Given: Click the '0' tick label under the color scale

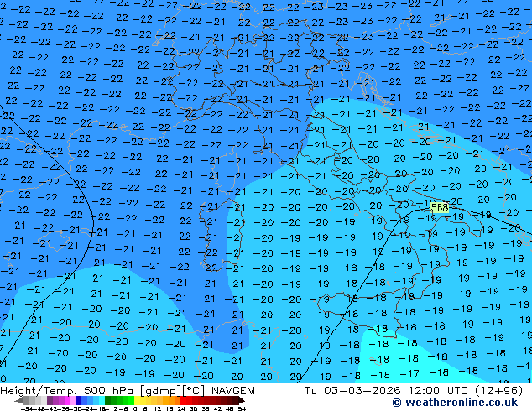Looking at the screenshot, I should click(135, 409).
